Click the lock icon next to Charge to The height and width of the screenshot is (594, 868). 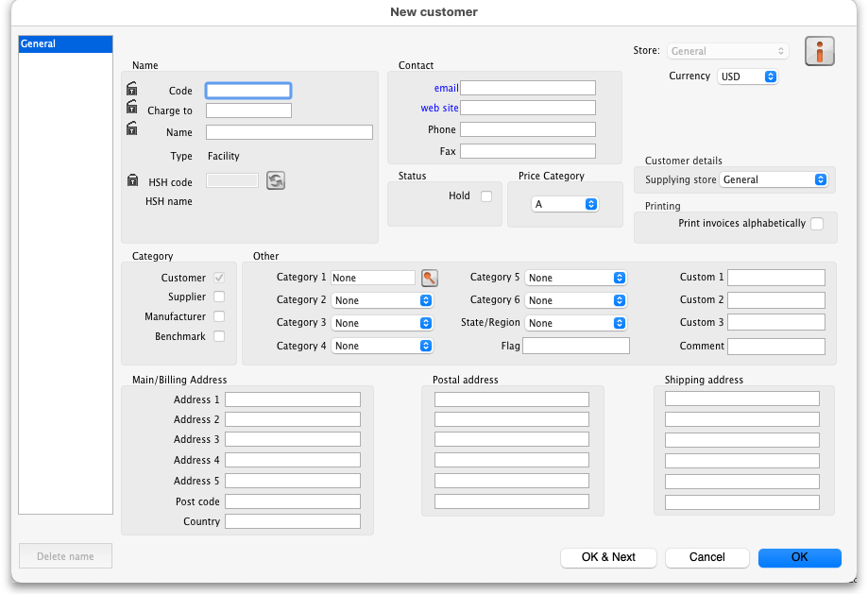pos(132,108)
